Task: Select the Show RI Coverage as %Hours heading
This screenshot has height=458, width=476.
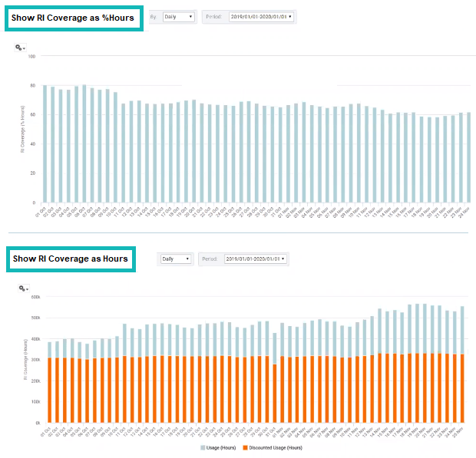Action: point(73,18)
